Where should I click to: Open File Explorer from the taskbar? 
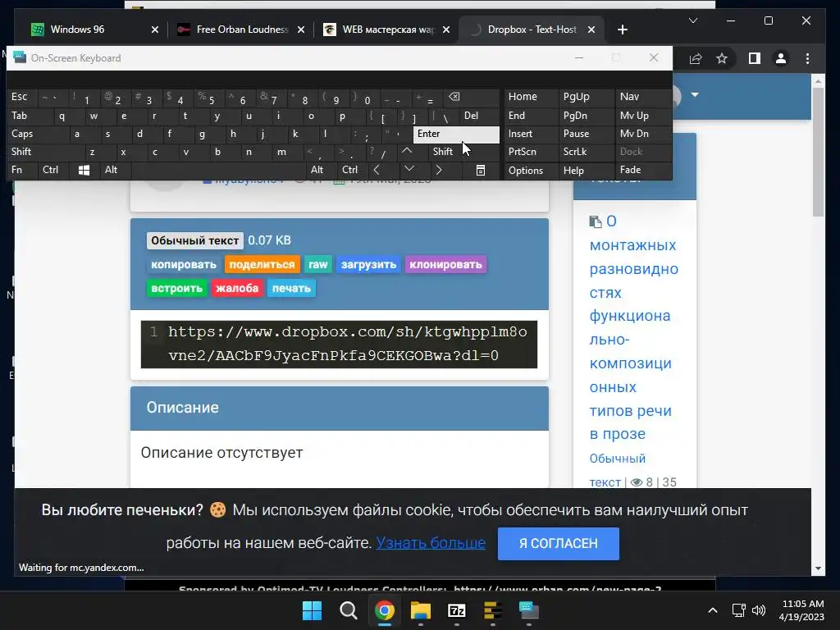coord(421,610)
